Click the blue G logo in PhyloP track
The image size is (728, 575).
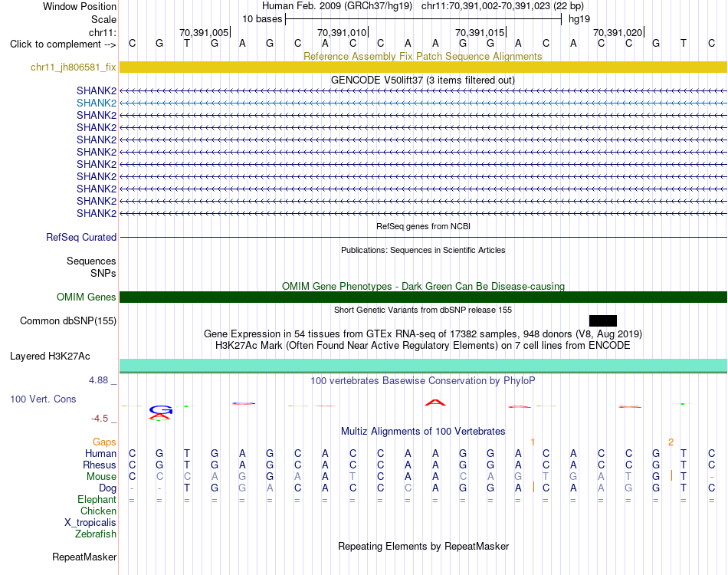161,409
